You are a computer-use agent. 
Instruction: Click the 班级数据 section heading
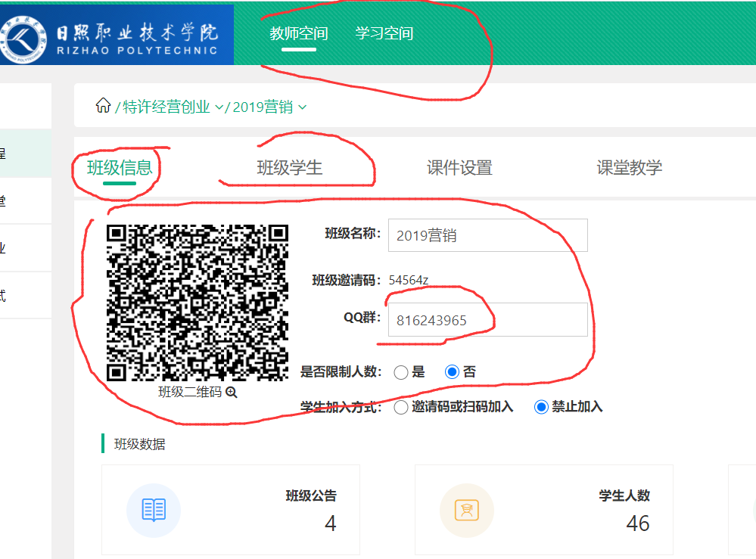click(140, 444)
